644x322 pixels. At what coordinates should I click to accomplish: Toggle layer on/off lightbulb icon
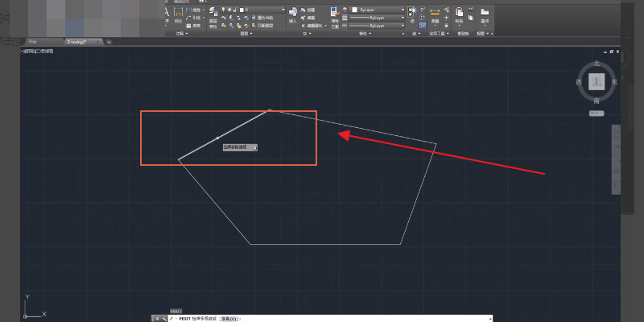[x=224, y=10]
